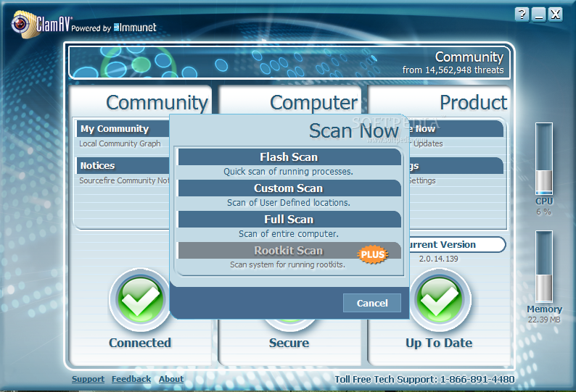This screenshot has width=576, height=392.
Task: Click version number '2.0.14.139'
Action: tap(439, 259)
